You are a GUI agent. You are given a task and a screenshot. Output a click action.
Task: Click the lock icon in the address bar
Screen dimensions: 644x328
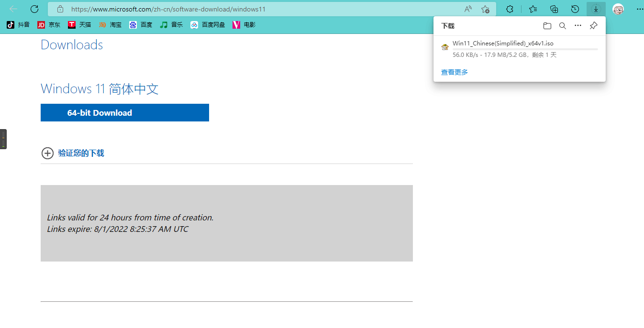pyautogui.click(x=60, y=9)
